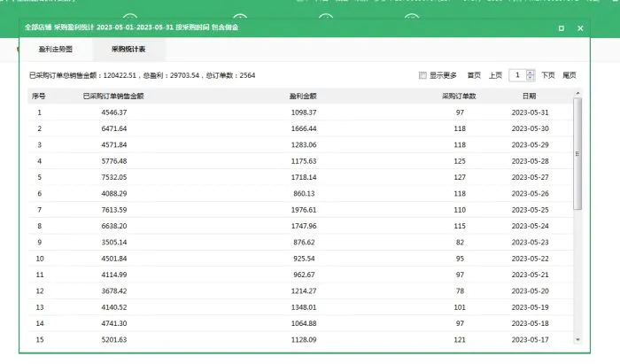Jump to 尾页 last page
The image size is (620, 364).
pos(570,75)
